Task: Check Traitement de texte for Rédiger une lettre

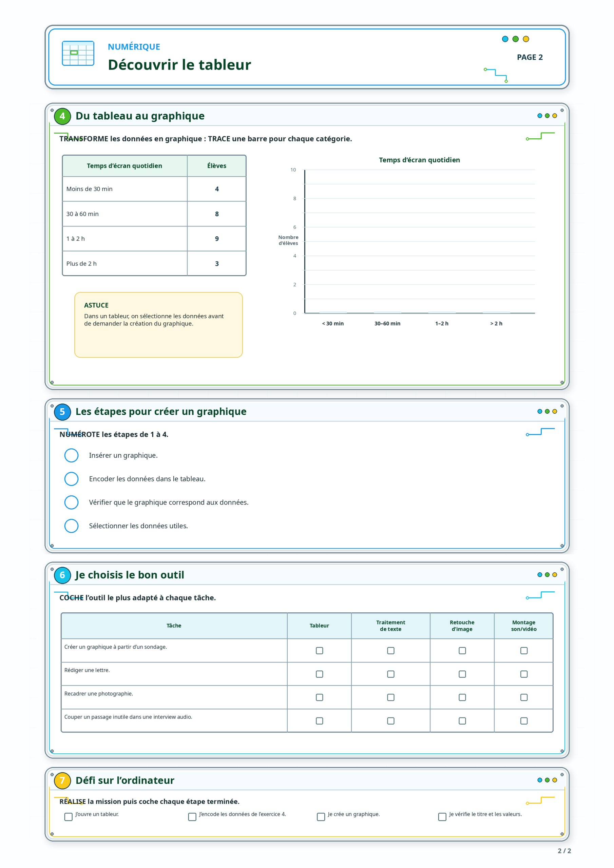Action: [391, 674]
